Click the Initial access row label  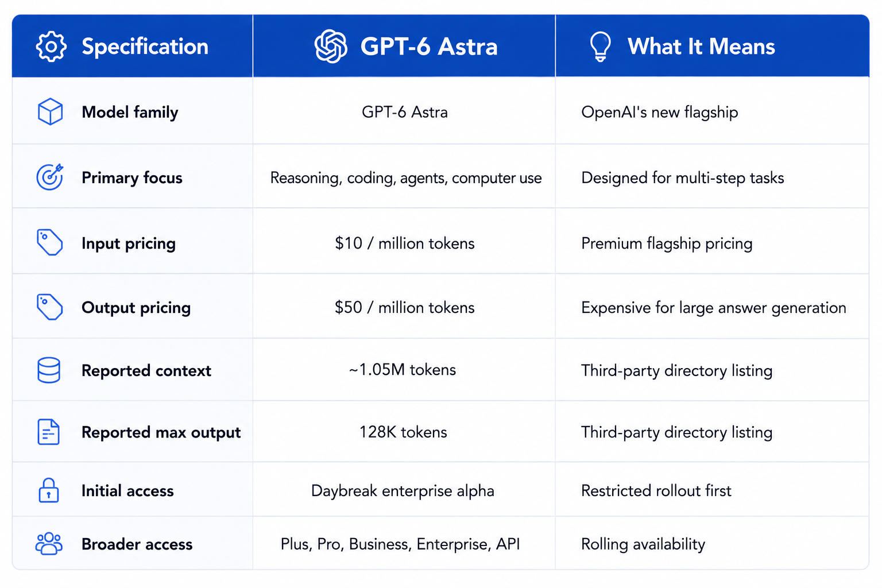pos(127,491)
